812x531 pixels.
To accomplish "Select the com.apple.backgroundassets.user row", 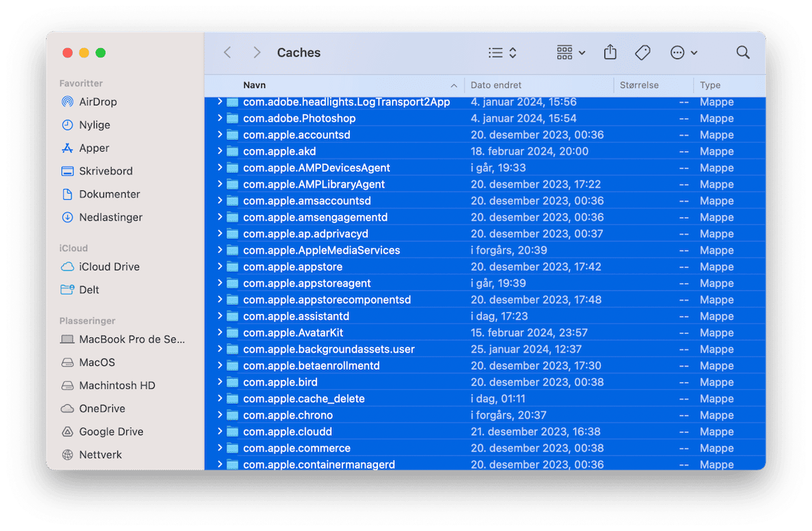I will point(485,349).
